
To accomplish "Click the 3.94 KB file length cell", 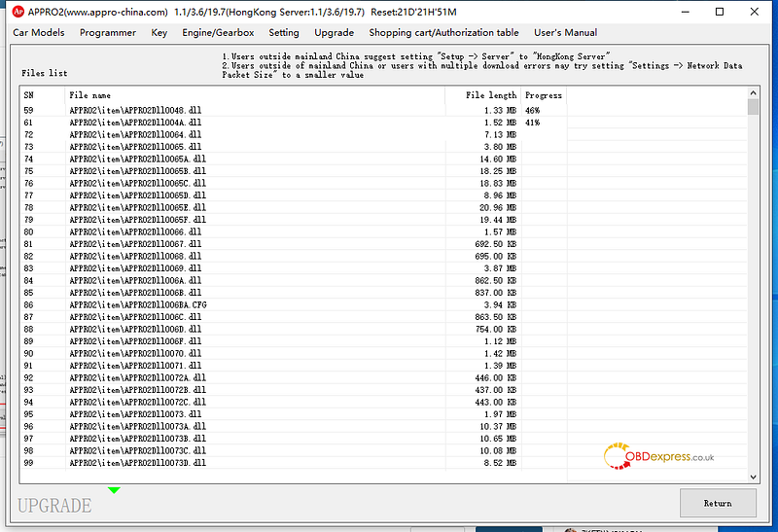I will [500, 304].
